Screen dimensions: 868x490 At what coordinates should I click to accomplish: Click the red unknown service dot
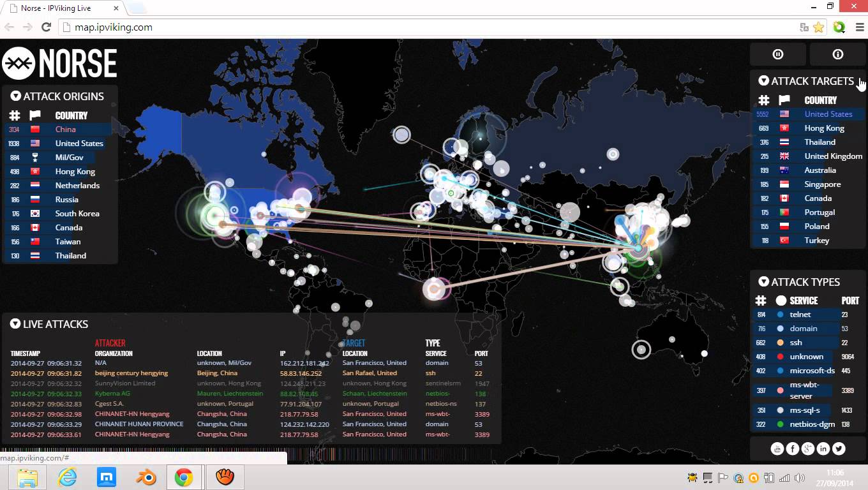click(x=780, y=357)
